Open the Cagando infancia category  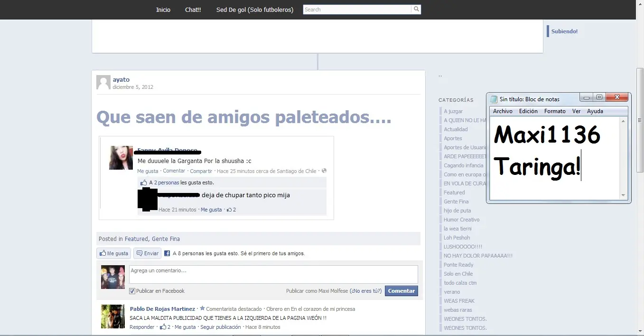(x=464, y=165)
